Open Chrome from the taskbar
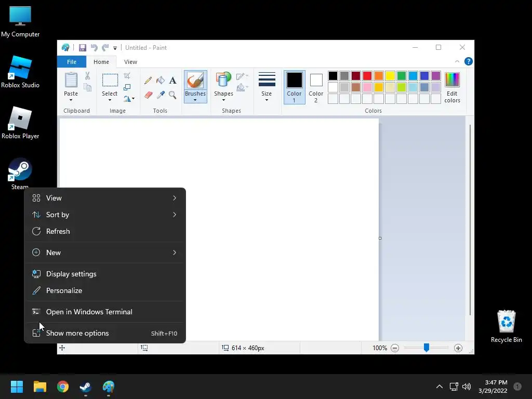Image resolution: width=532 pixels, height=399 pixels. (x=63, y=387)
